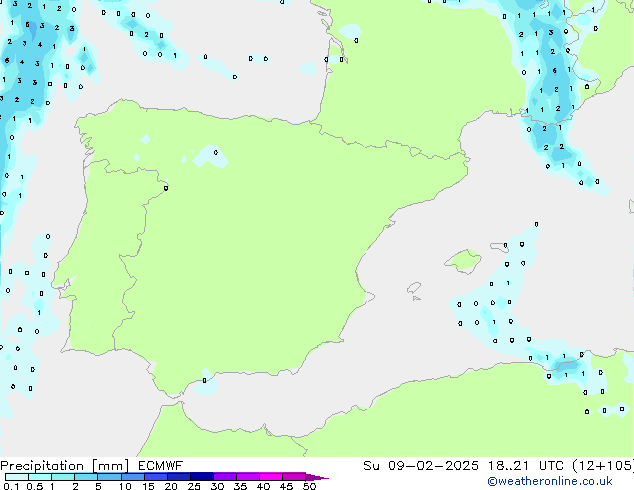Choose the 2–5 mm legend color swatch
This screenshot has height=490, width=634.
click(86, 477)
